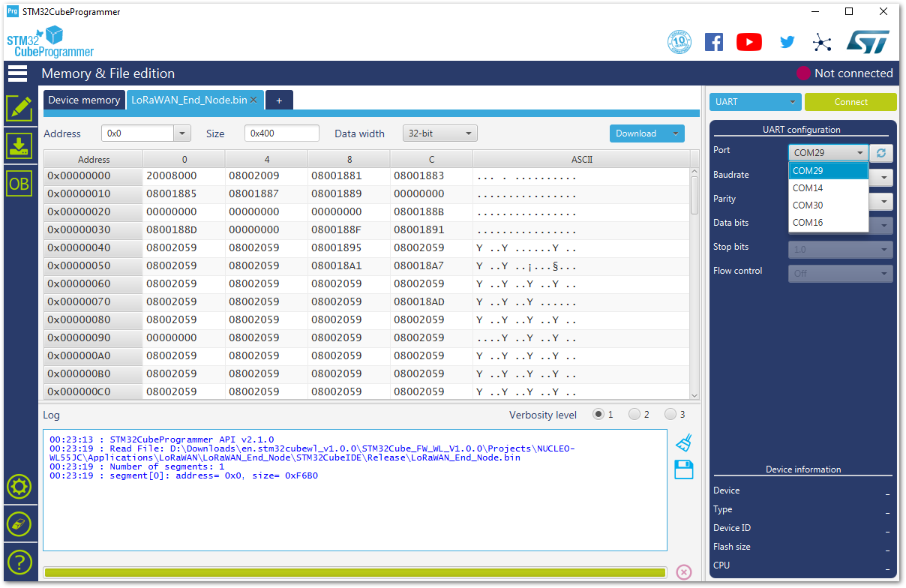
Task: Click the ST logo
Action: point(868,41)
